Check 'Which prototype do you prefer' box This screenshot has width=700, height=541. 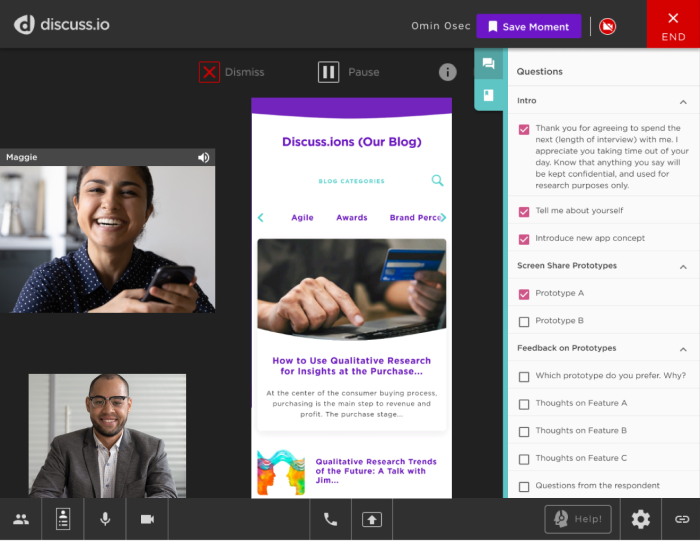pyautogui.click(x=524, y=377)
